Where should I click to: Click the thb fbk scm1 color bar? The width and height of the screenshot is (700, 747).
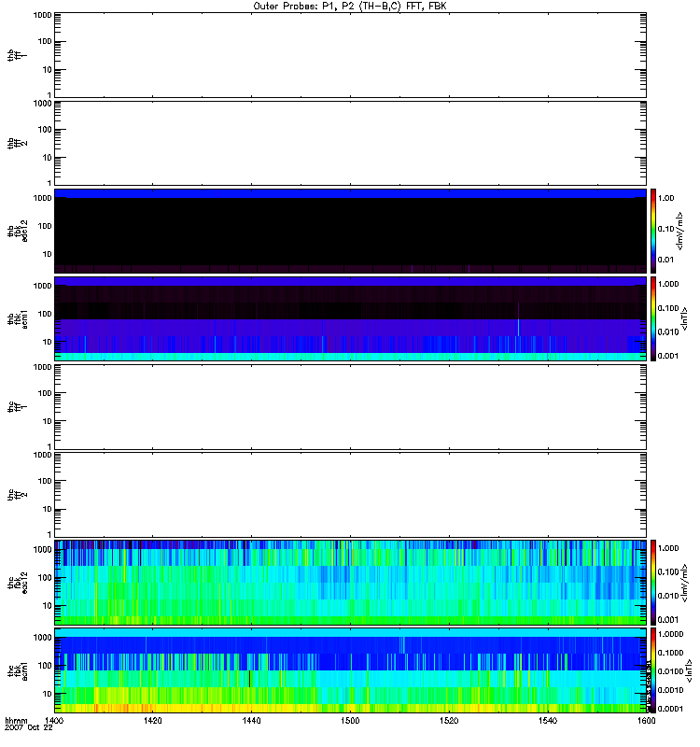(x=655, y=318)
